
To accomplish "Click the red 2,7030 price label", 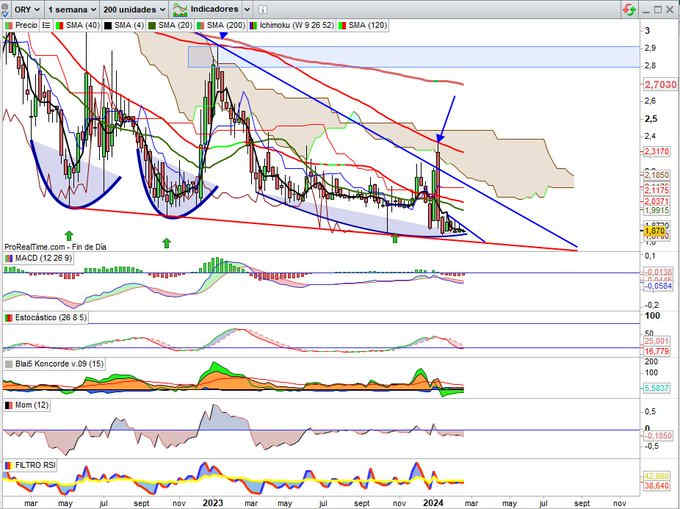I will [x=659, y=84].
